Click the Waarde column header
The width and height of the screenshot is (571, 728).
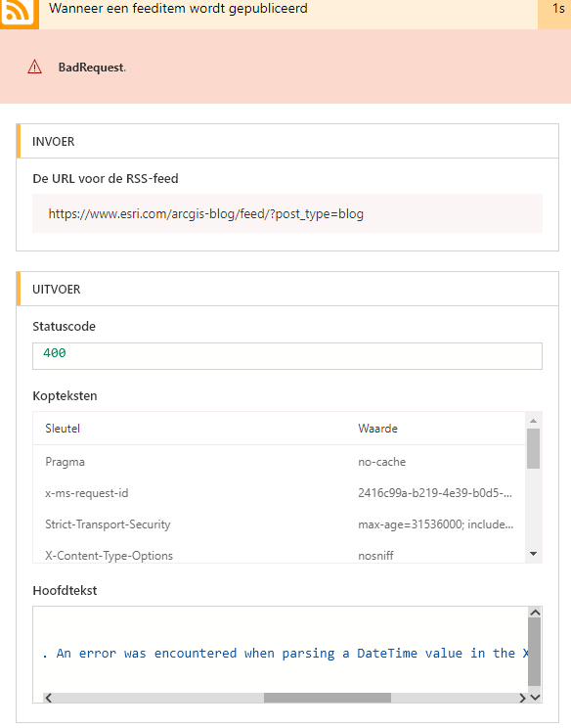(377, 428)
